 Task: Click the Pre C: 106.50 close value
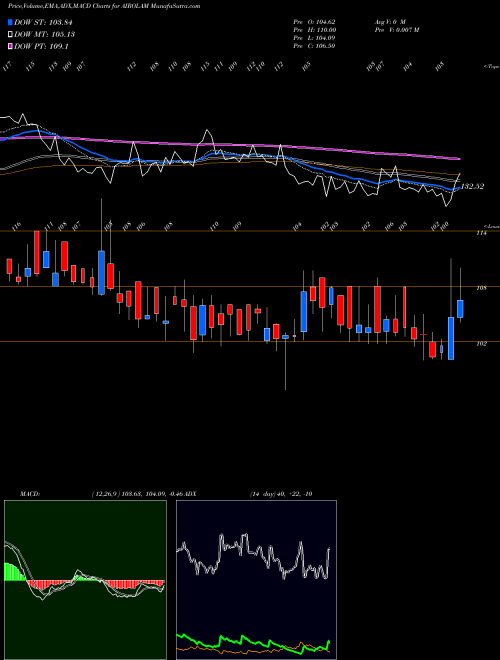pos(314,46)
